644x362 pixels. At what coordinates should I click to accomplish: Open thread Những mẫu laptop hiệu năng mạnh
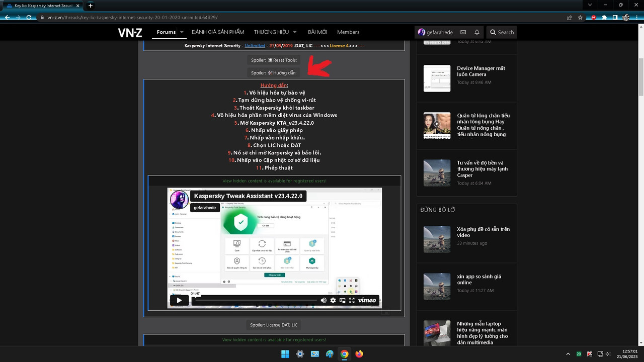pos(482,333)
